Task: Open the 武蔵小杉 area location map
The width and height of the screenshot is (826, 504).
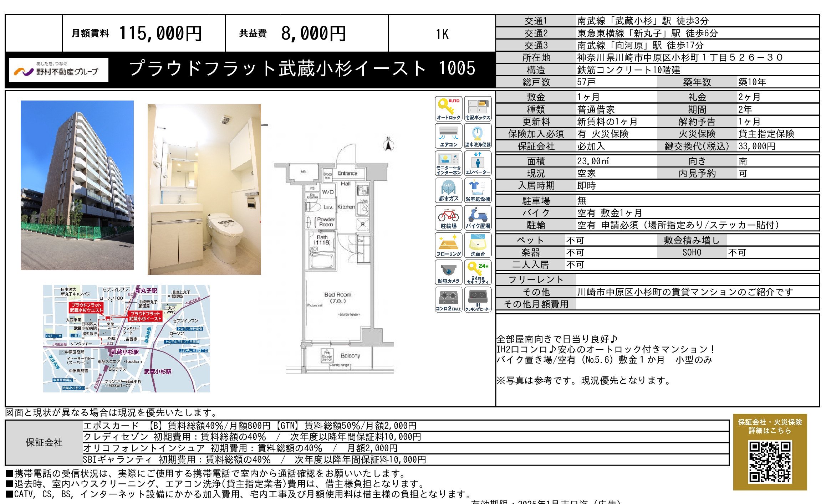Action: pyautogui.click(x=127, y=339)
